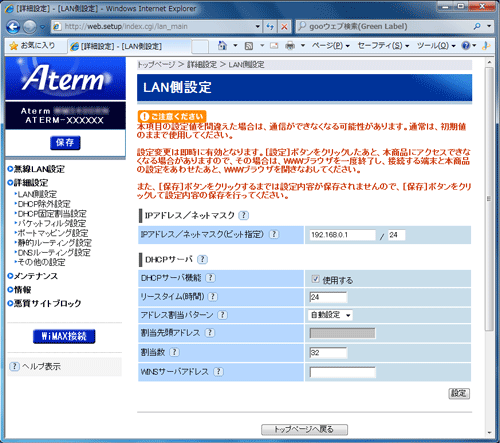Expand the address bar history dropdown
This screenshot has height=443, width=500.
coord(257,27)
